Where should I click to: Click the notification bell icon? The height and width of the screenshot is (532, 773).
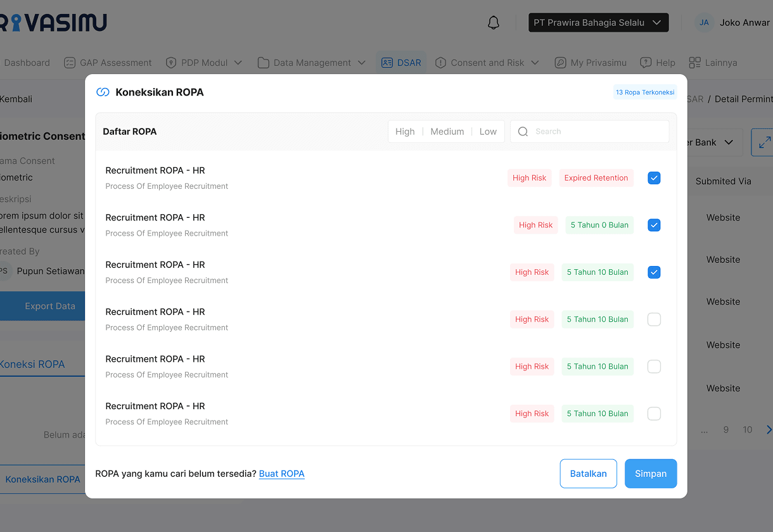494,23
